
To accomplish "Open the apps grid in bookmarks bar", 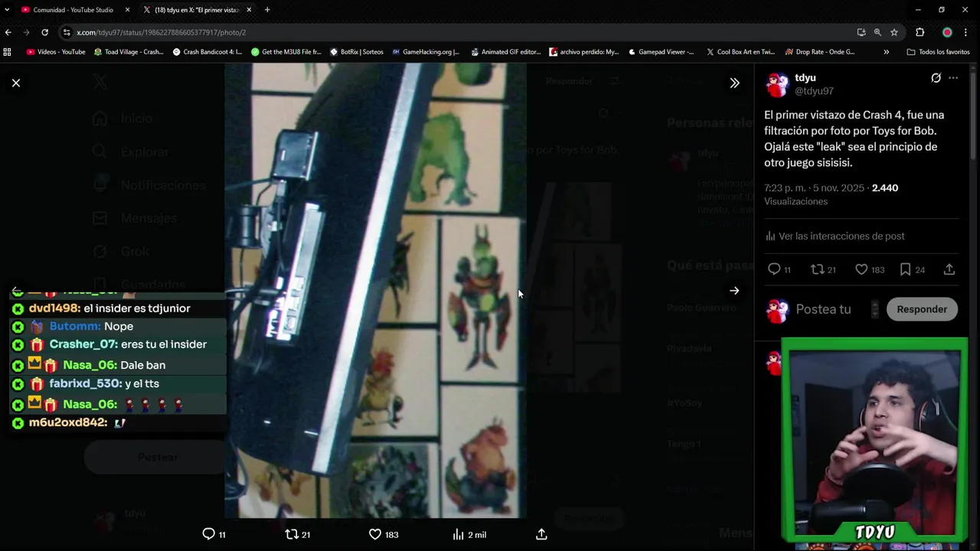I will (x=8, y=52).
